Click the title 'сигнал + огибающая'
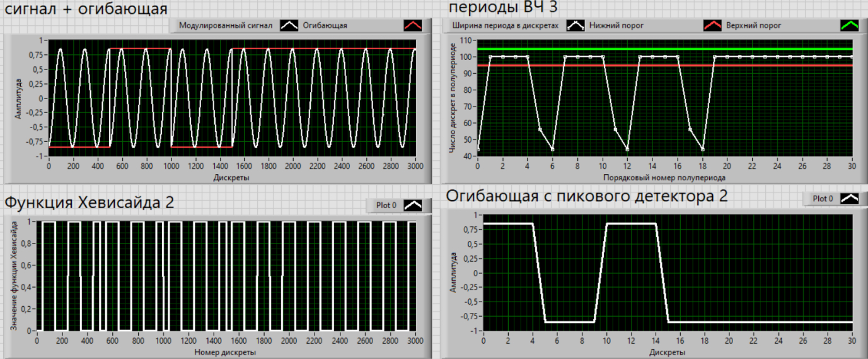 tap(86, 9)
